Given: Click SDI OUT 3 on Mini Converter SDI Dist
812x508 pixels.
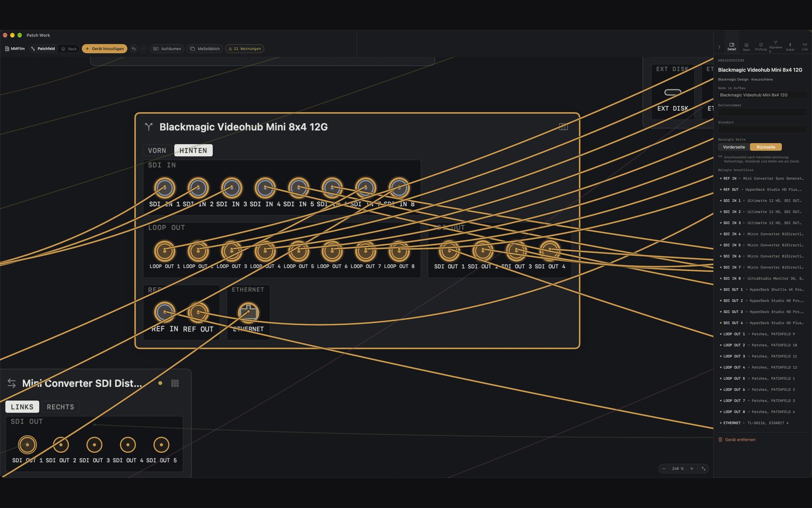Looking at the screenshot, I should (x=94, y=445).
